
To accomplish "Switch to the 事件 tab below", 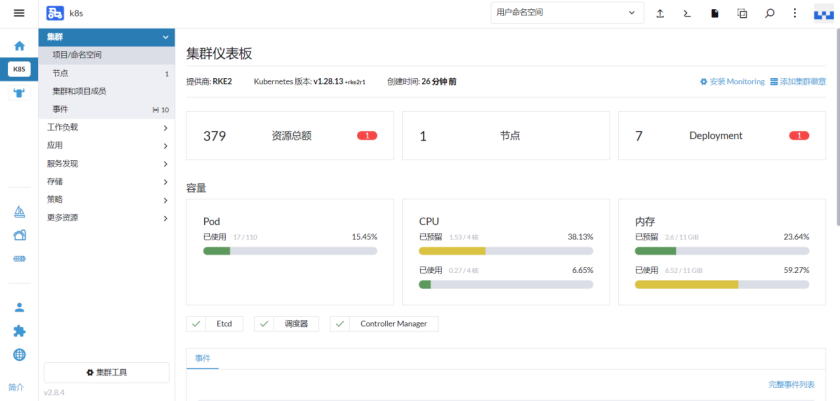I will pos(202,359).
